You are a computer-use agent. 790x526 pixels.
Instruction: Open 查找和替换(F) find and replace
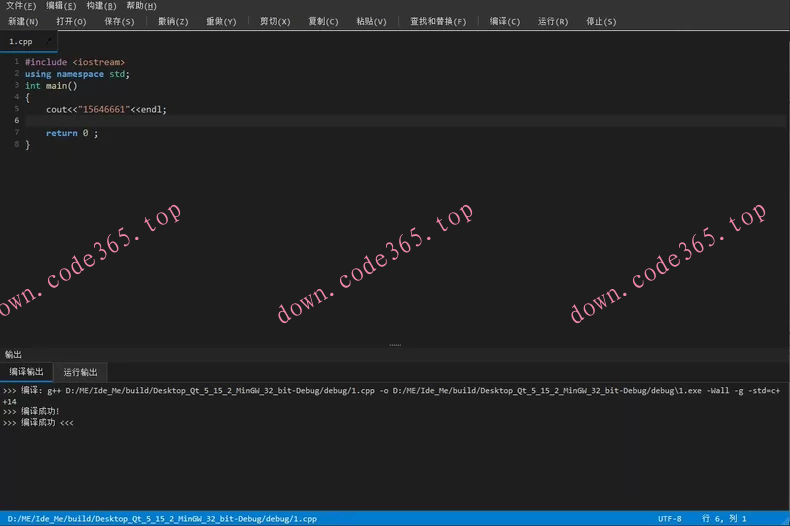click(438, 21)
